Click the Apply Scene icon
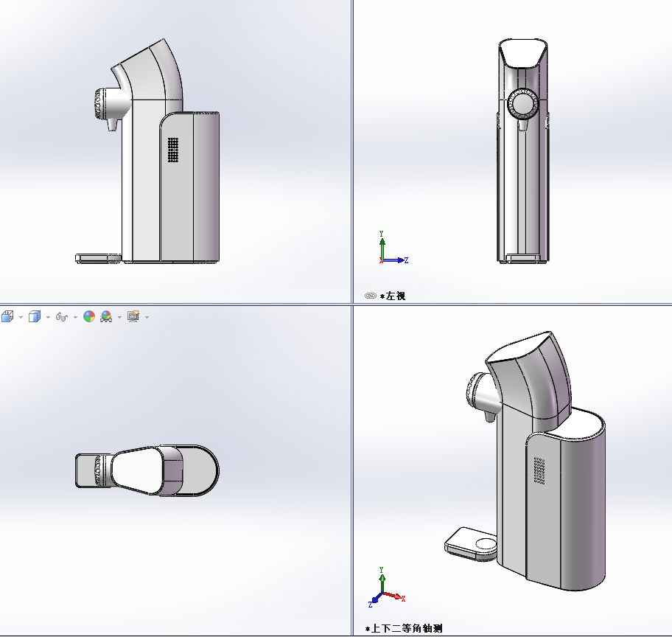The image size is (672, 637). click(106, 316)
